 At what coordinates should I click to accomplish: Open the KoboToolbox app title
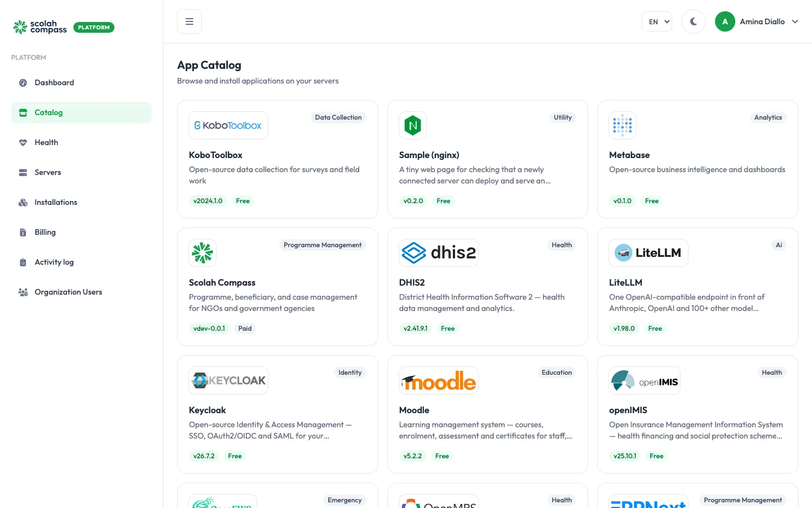coord(215,155)
